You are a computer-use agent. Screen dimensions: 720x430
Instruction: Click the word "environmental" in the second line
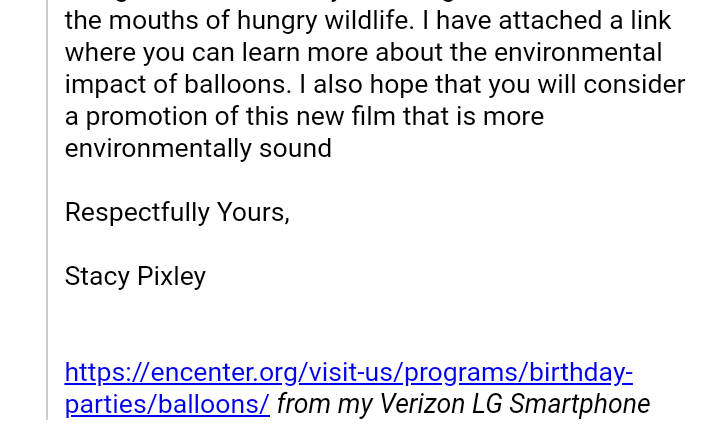tap(578, 53)
